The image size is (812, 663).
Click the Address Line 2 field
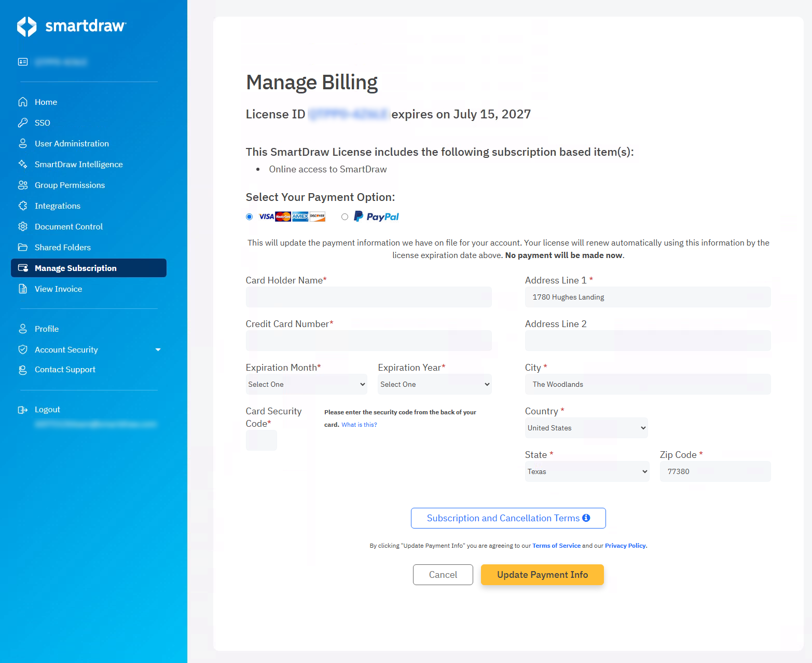pyautogui.click(x=648, y=341)
